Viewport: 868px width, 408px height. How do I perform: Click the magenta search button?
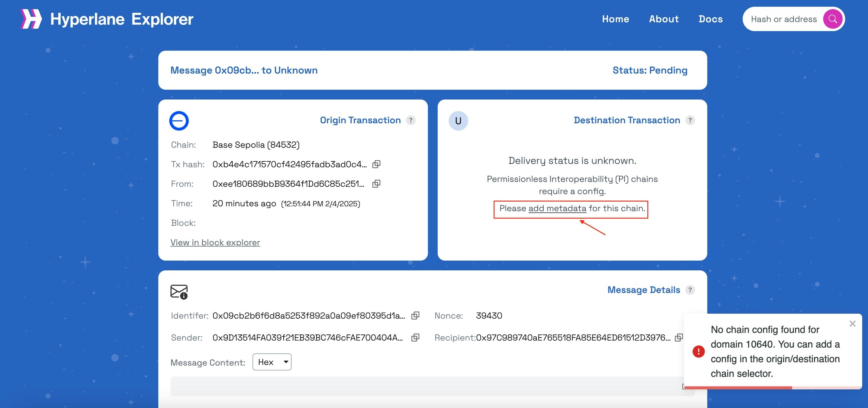pyautogui.click(x=833, y=19)
